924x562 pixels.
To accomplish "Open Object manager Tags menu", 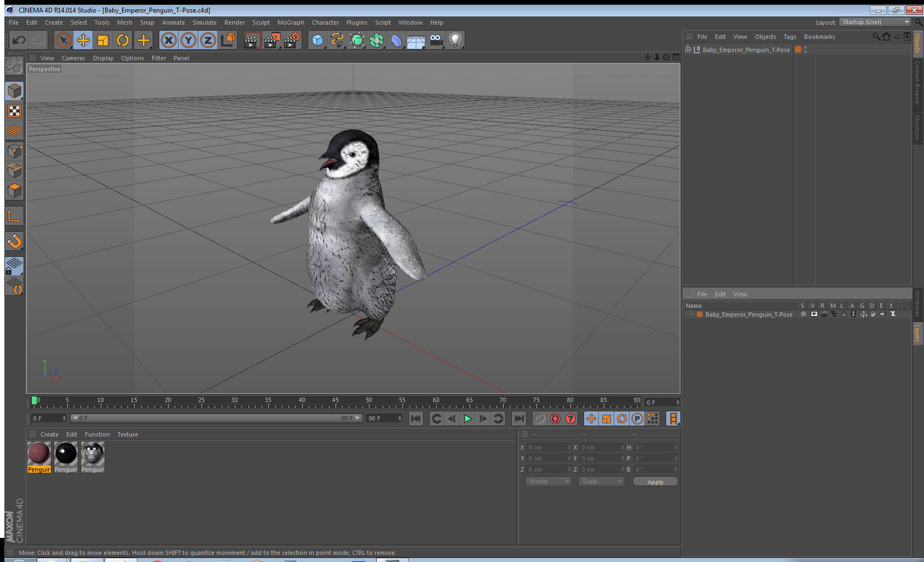I will click(x=789, y=37).
